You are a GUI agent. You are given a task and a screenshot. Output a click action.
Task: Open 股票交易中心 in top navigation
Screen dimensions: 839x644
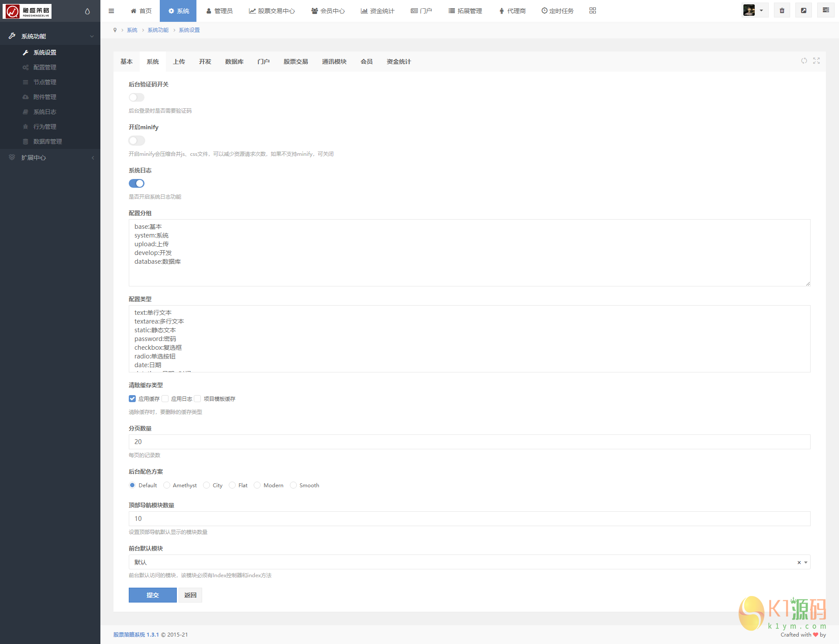click(272, 11)
